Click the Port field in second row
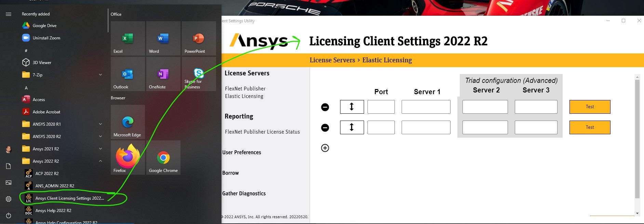Viewport: 644px width, 224px height. coord(381,127)
